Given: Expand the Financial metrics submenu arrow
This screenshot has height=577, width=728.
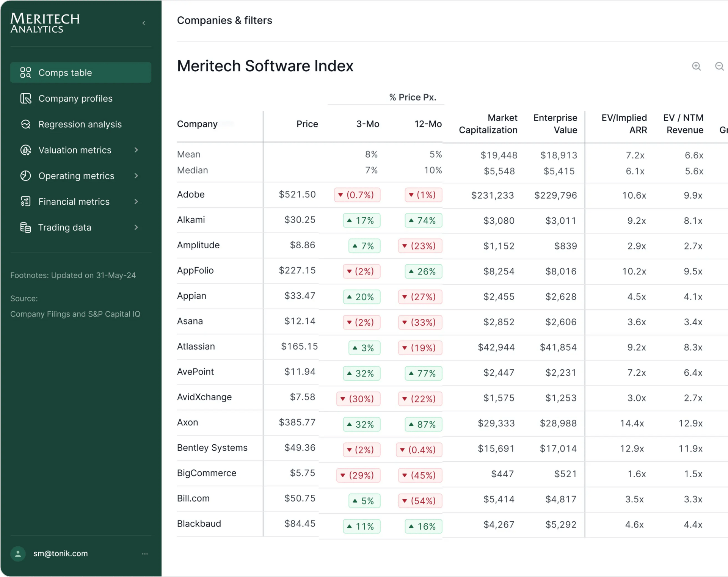Looking at the screenshot, I should click(x=136, y=202).
